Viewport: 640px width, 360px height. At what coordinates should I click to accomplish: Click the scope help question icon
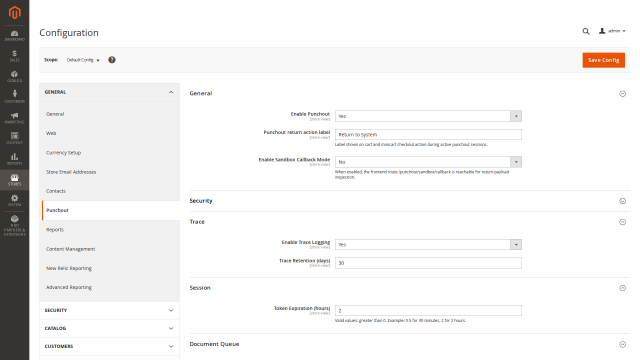(112, 60)
